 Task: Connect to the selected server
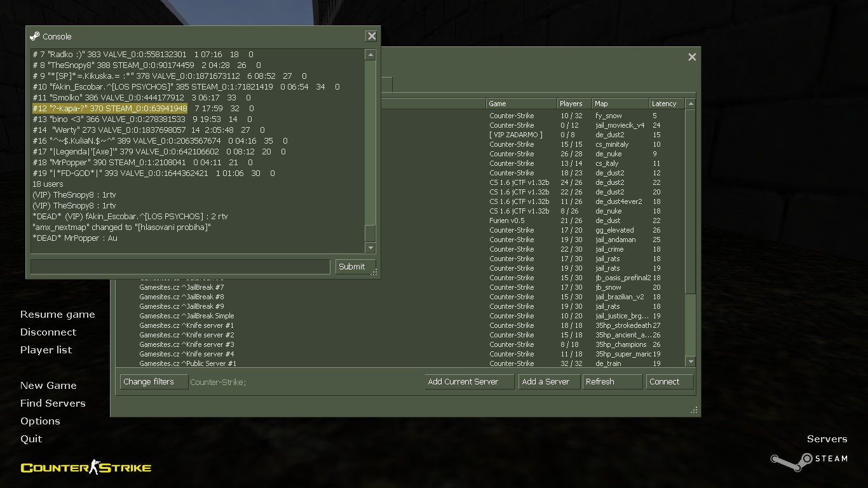pos(670,382)
